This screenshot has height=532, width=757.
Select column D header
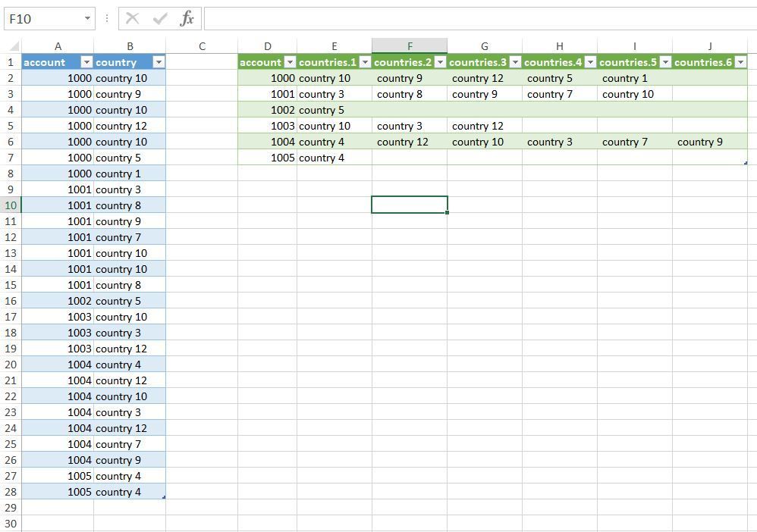coord(268,46)
